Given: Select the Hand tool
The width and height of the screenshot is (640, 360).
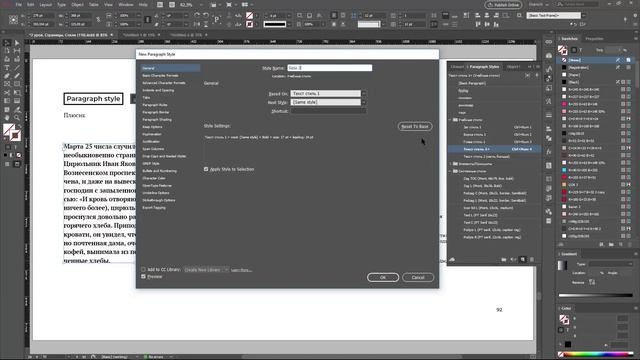Looking at the screenshot, I should (7, 118).
